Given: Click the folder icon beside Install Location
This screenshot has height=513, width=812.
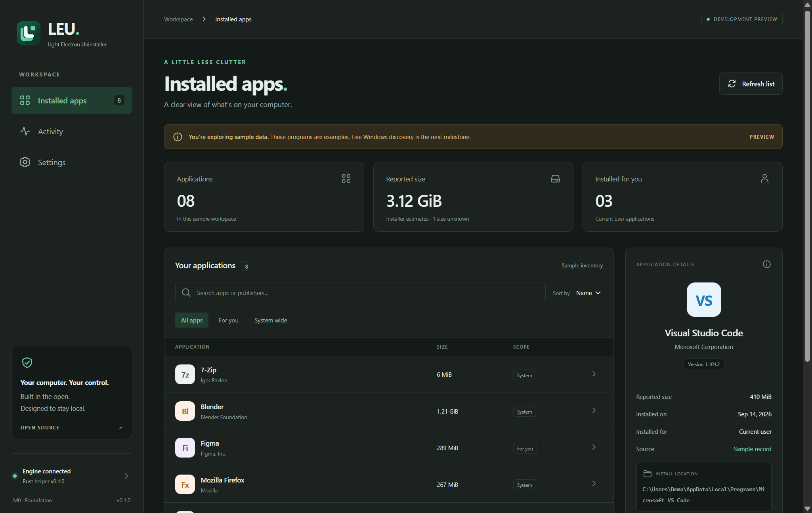Looking at the screenshot, I should click(648, 474).
